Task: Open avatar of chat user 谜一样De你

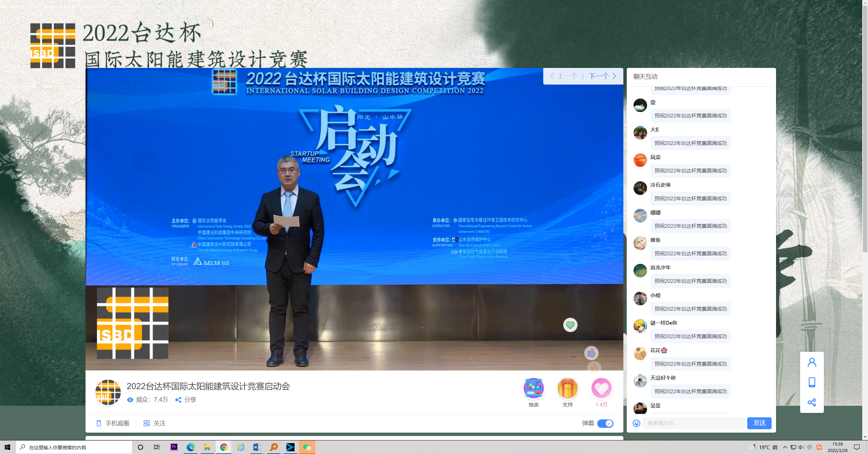Action: pos(640,326)
